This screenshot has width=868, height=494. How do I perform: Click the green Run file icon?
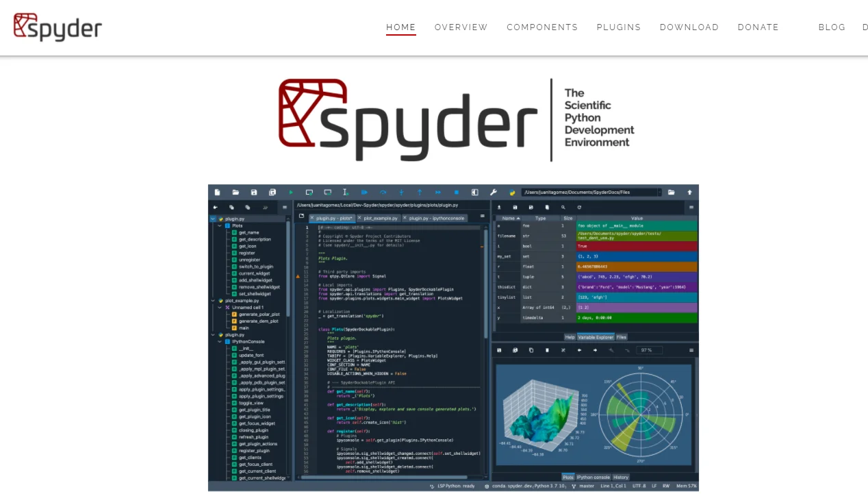291,193
